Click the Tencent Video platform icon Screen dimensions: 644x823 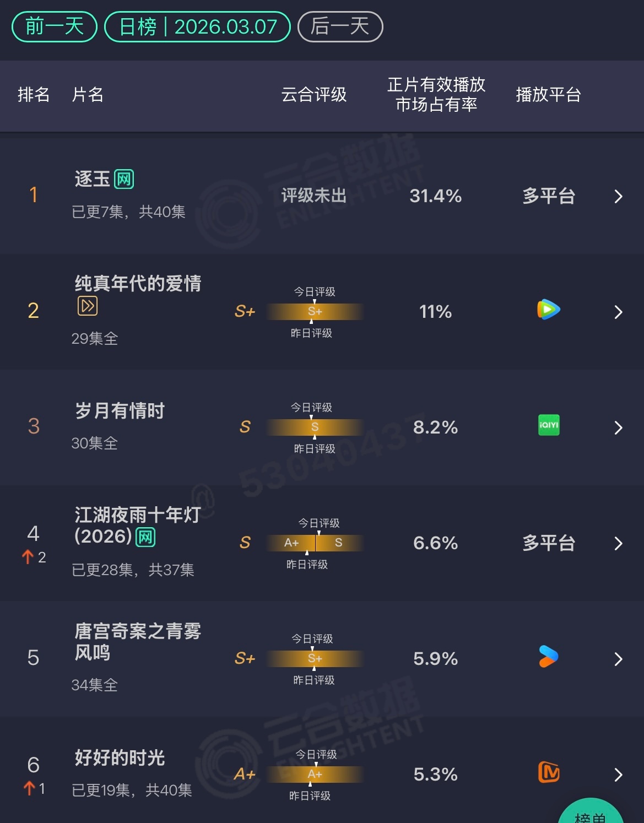(548, 310)
